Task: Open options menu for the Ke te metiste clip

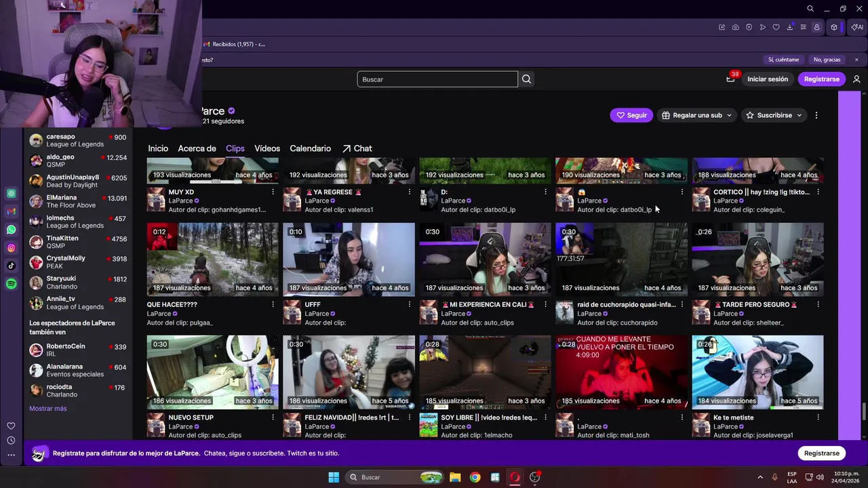Action: 818,418
